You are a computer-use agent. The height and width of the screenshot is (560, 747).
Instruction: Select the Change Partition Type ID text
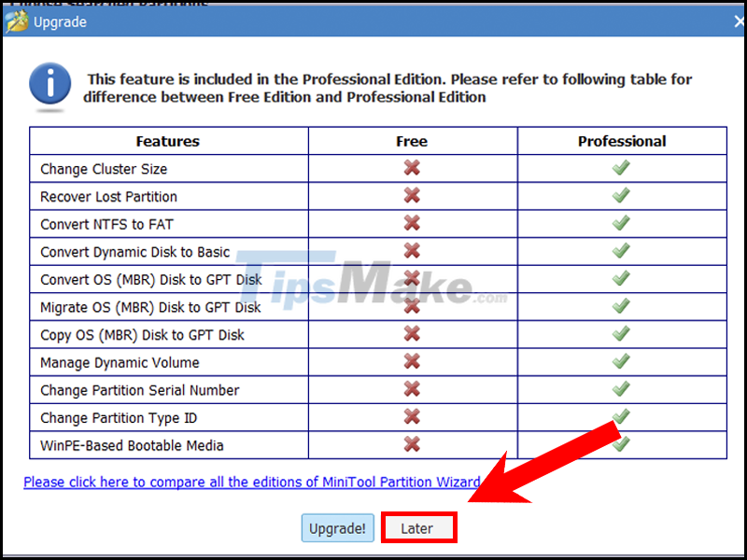click(119, 418)
